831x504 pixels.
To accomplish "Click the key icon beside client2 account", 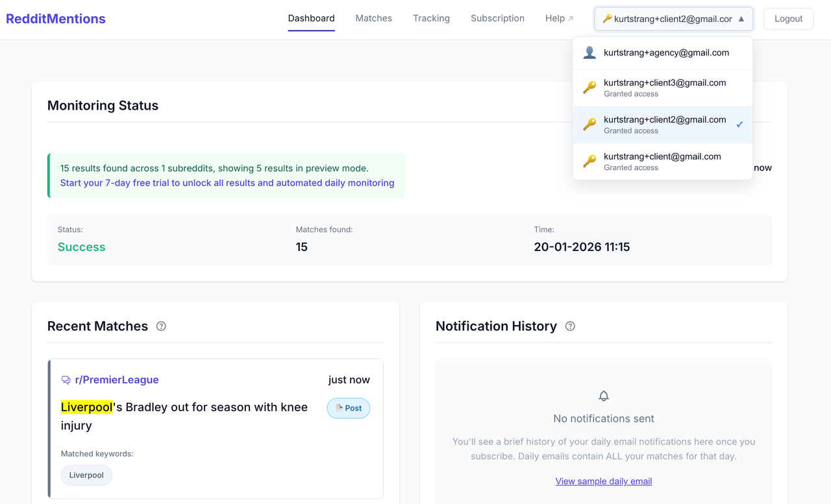I will click(589, 125).
